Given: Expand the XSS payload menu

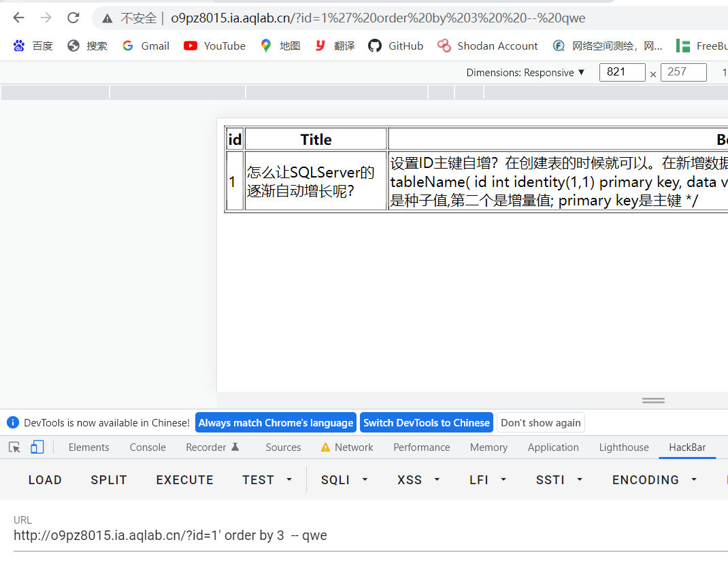Looking at the screenshot, I should (417, 479).
